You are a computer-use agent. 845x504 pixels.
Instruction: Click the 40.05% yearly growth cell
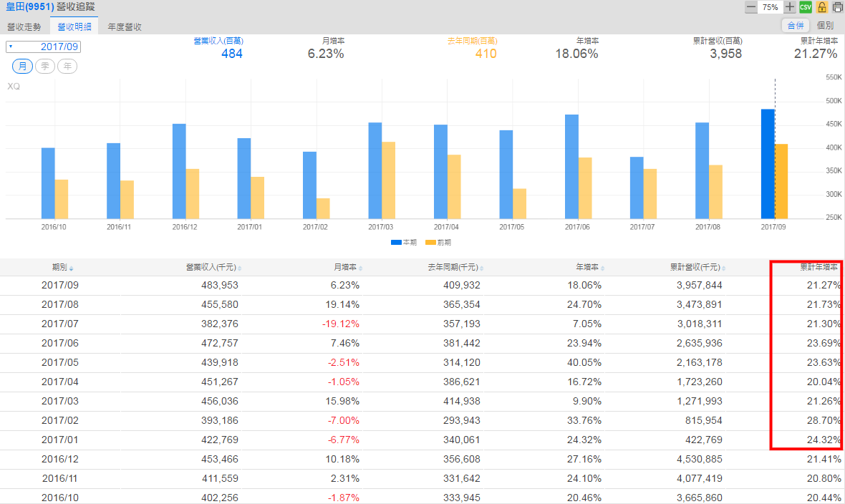tap(584, 363)
